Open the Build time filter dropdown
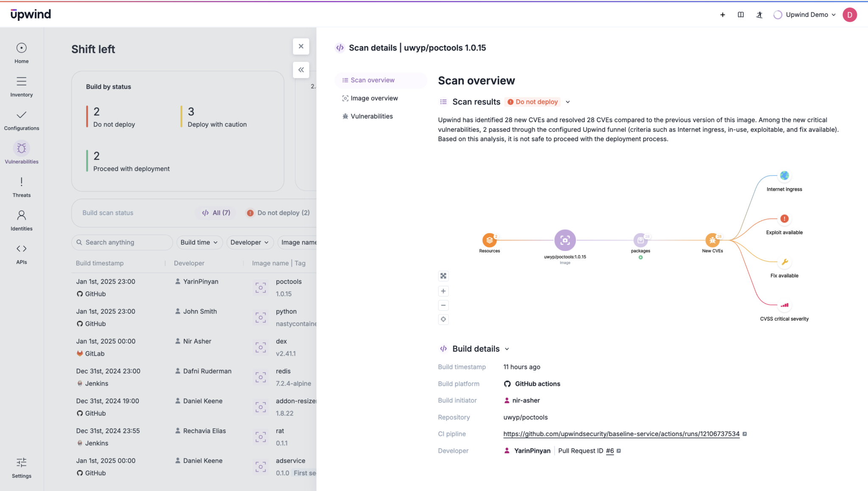The height and width of the screenshot is (491, 868). click(x=199, y=243)
